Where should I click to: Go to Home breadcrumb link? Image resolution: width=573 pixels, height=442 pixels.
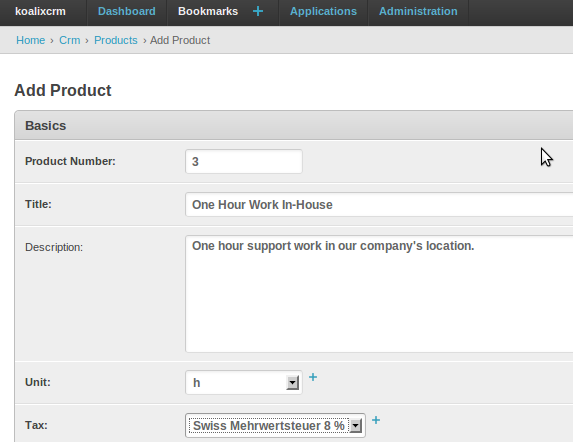click(30, 40)
